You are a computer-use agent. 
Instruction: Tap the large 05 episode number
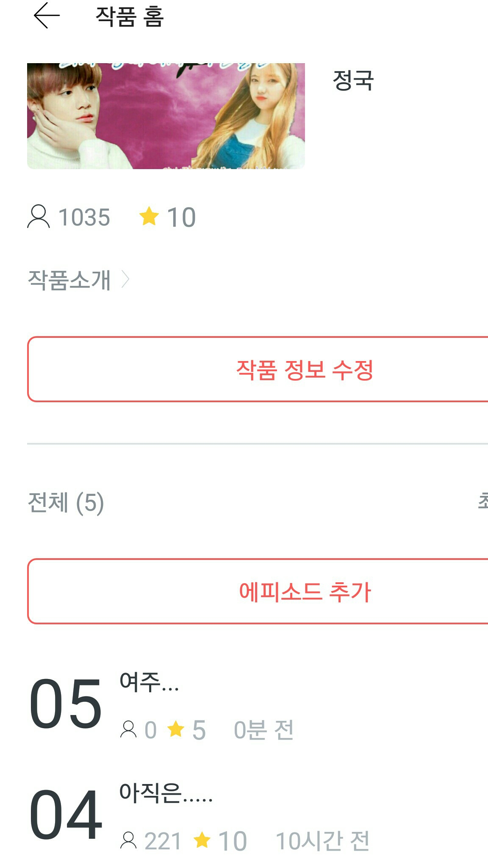(x=66, y=704)
